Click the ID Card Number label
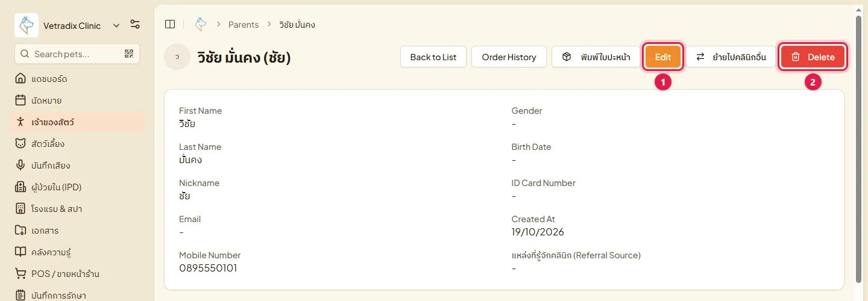The image size is (868, 301). [544, 183]
